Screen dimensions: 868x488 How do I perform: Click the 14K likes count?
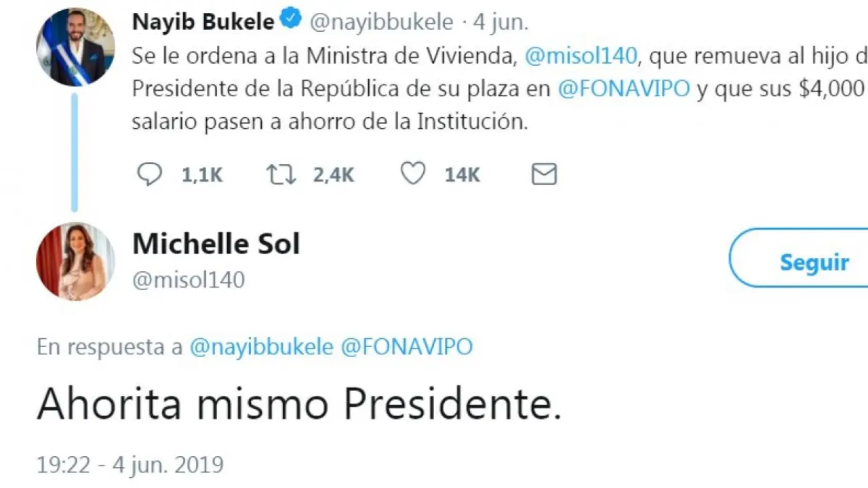pos(462,175)
